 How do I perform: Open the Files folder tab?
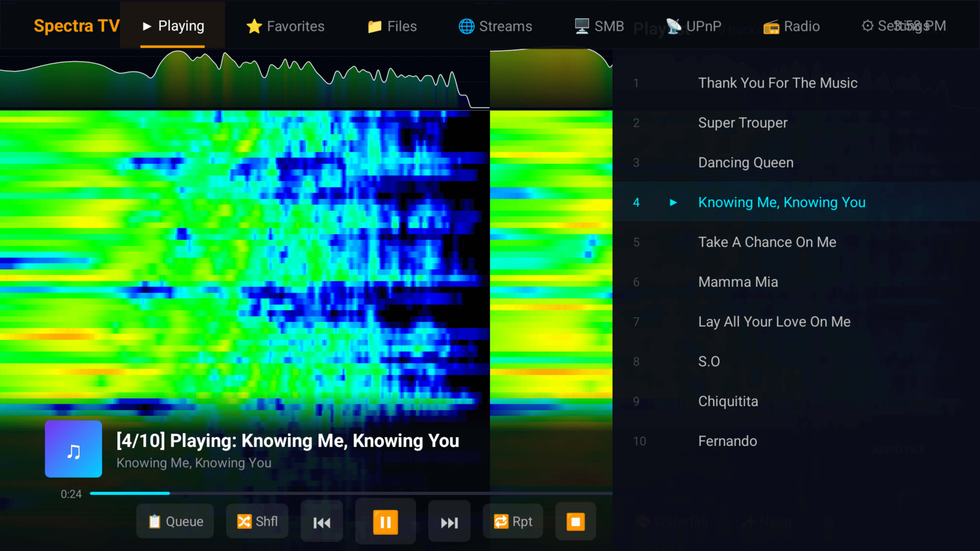(392, 26)
